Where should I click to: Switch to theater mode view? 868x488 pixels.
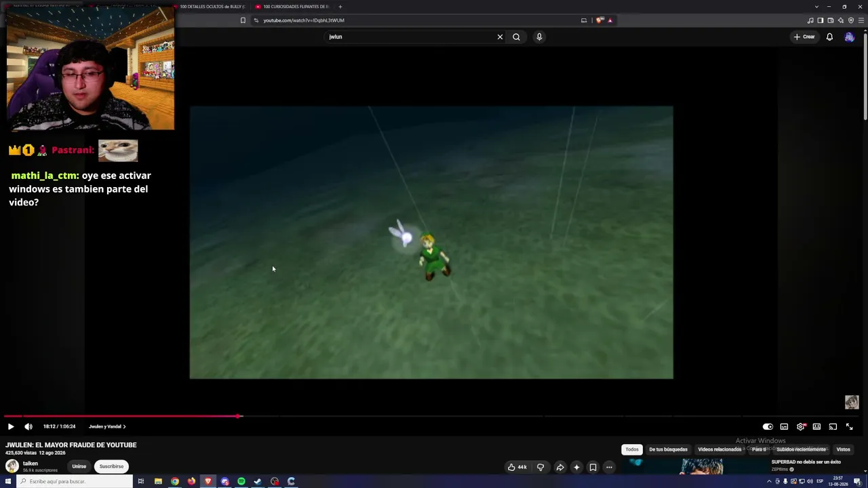click(816, 426)
